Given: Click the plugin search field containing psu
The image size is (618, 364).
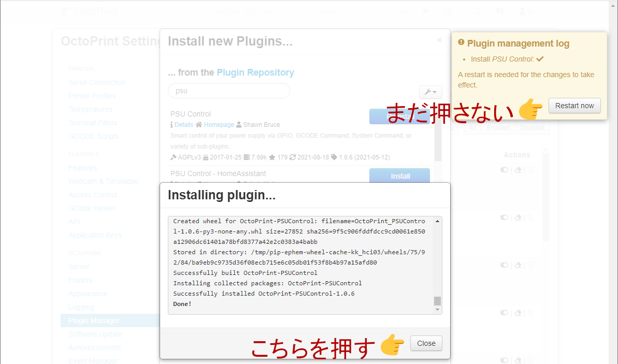Looking at the screenshot, I should point(229,91).
